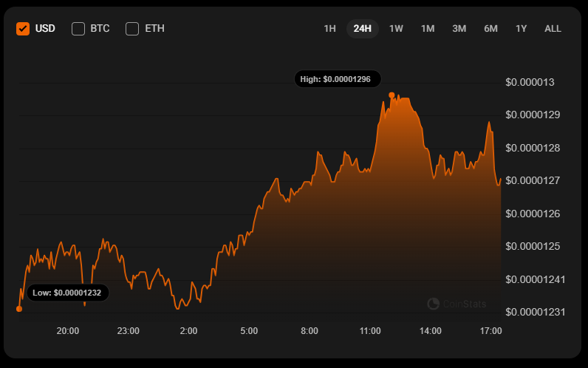Click the $0.00001241 axis label
The height and width of the screenshot is (368, 588).
pyautogui.click(x=535, y=279)
